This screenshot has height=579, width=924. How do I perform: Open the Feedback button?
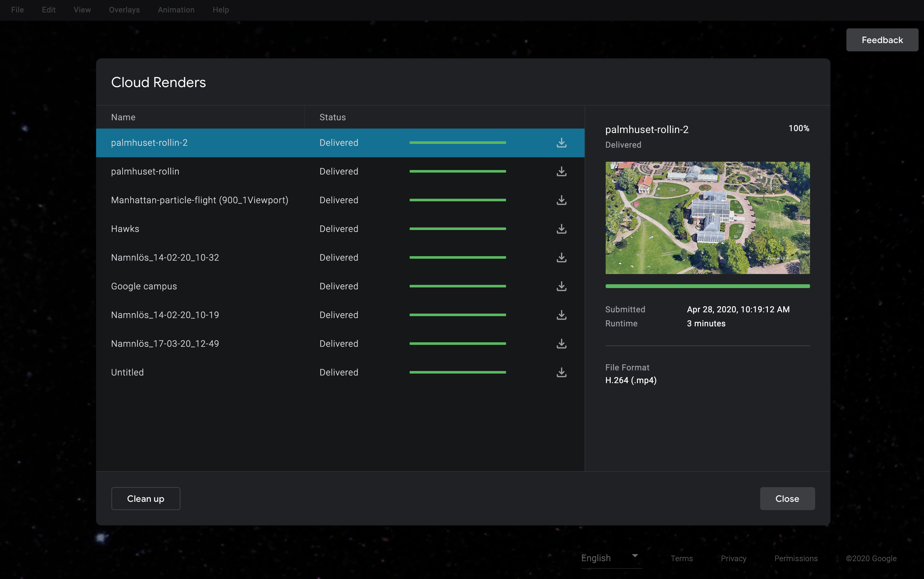click(882, 40)
